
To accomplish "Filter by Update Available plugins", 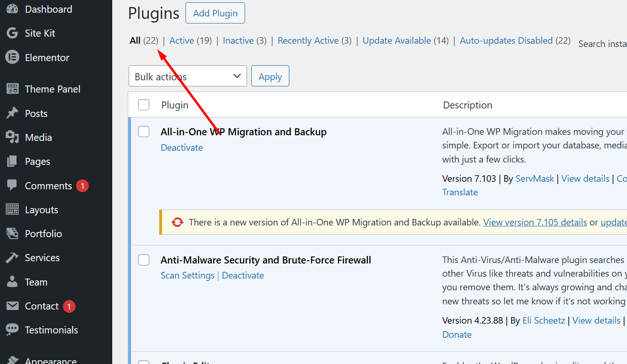I will 406,40.
